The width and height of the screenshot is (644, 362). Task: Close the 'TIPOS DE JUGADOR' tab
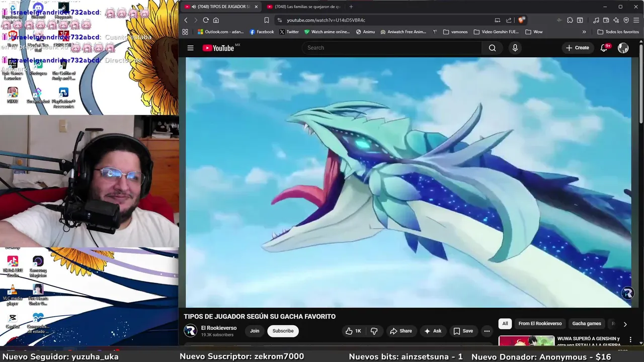256,7
